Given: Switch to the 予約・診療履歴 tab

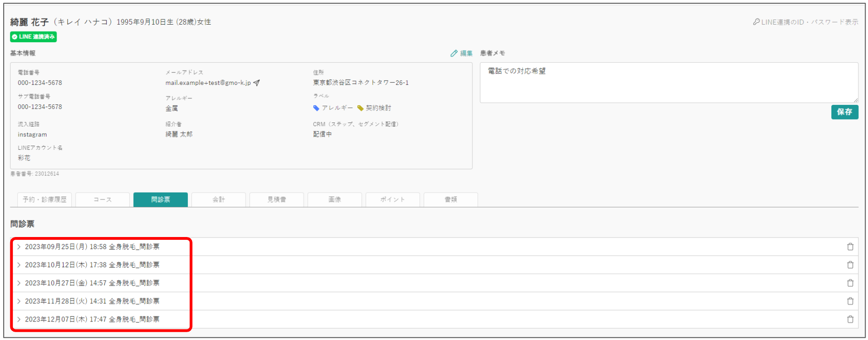Looking at the screenshot, I should click(x=45, y=199).
